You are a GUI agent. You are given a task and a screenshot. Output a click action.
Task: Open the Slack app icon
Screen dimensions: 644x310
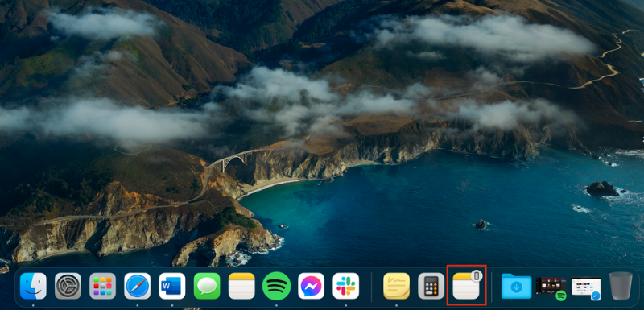click(x=346, y=286)
